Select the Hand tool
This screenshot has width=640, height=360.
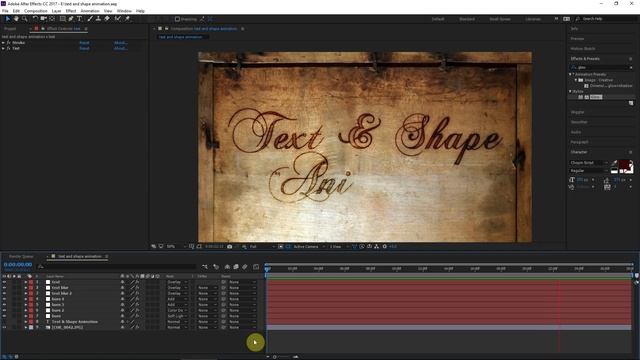coord(16,19)
